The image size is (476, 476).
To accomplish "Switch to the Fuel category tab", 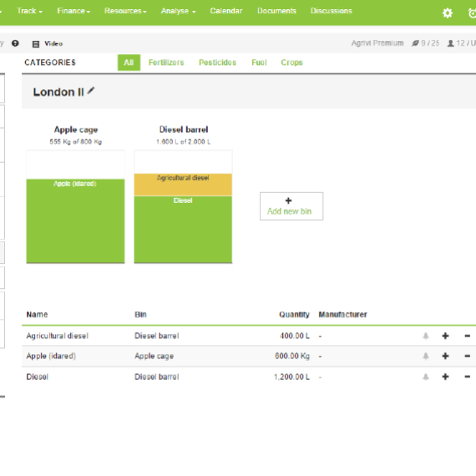I will [259, 63].
